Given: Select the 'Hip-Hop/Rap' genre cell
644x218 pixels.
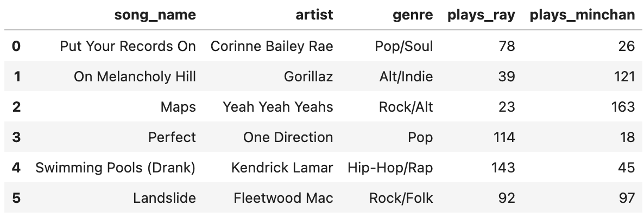Looking at the screenshot, I should click(390, 168).
